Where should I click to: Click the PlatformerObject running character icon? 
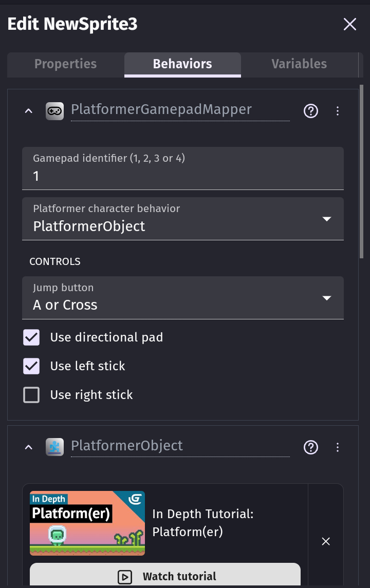coord(55,447)
